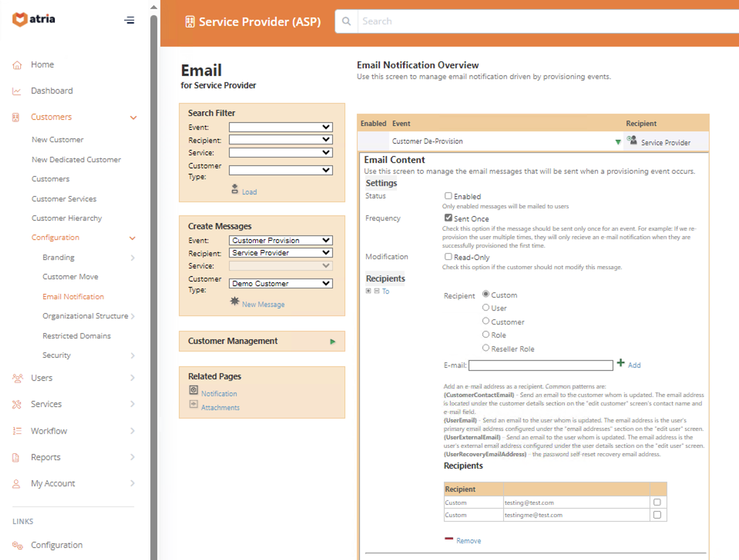This screenshot has height=560, width=739.
Task: Click the Load icon in Search Filter
Action: pos(235,189)
